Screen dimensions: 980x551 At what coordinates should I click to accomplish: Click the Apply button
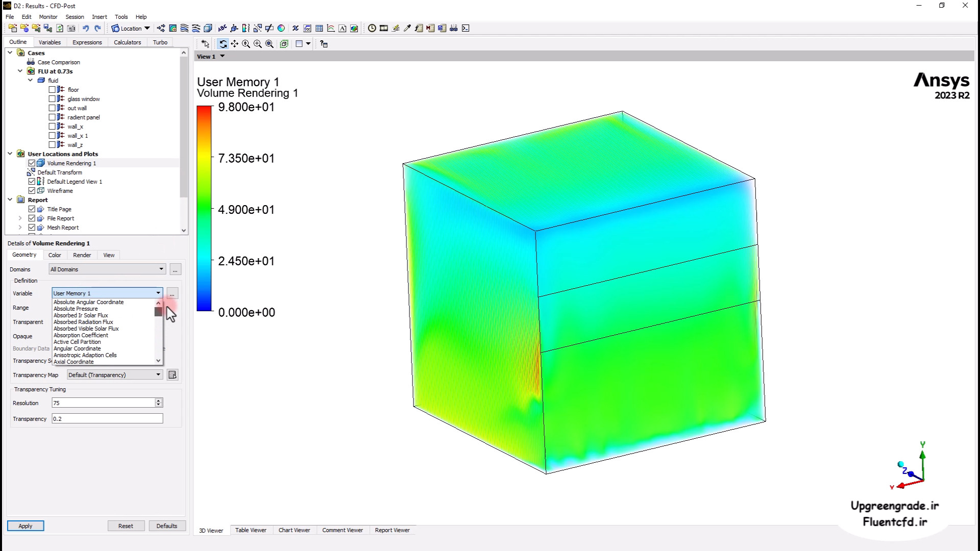click(x=26, y=525)
